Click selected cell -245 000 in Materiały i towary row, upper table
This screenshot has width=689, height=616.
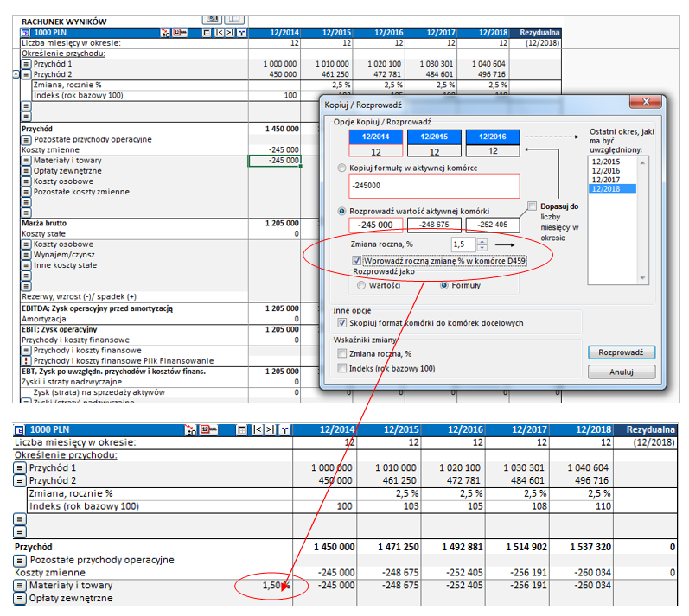(275, 161)
